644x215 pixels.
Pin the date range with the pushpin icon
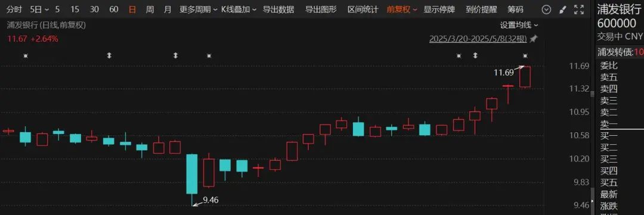[533, 39]
